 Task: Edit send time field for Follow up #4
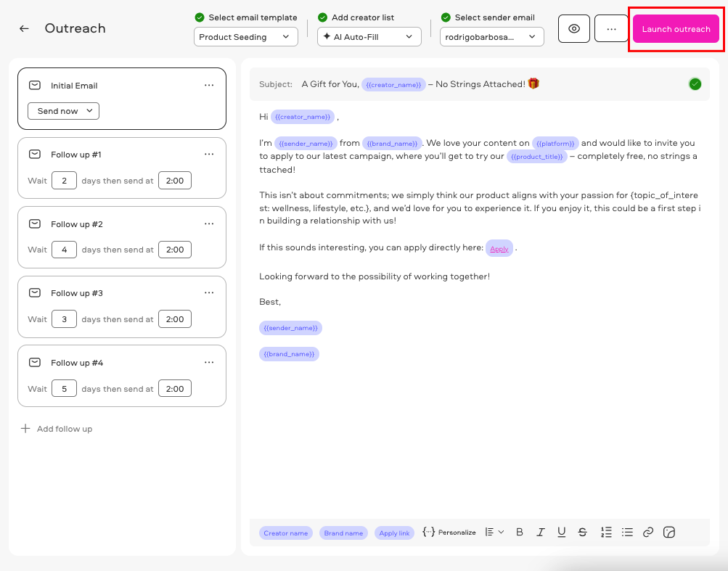pos(175,389)
